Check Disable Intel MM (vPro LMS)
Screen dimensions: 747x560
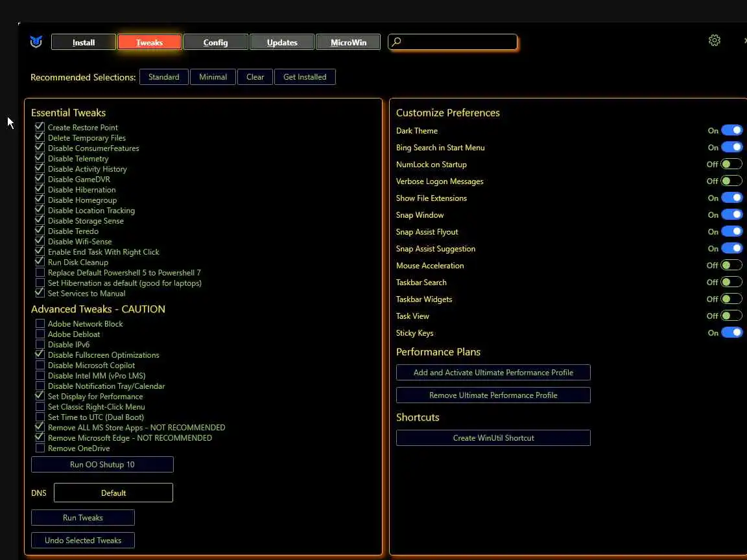click(x=40, y=376)
